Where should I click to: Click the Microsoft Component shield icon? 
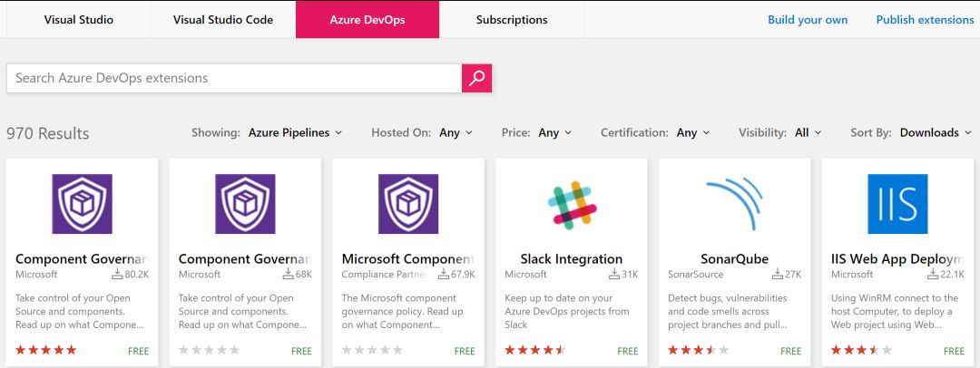click(x=408, y=204)
